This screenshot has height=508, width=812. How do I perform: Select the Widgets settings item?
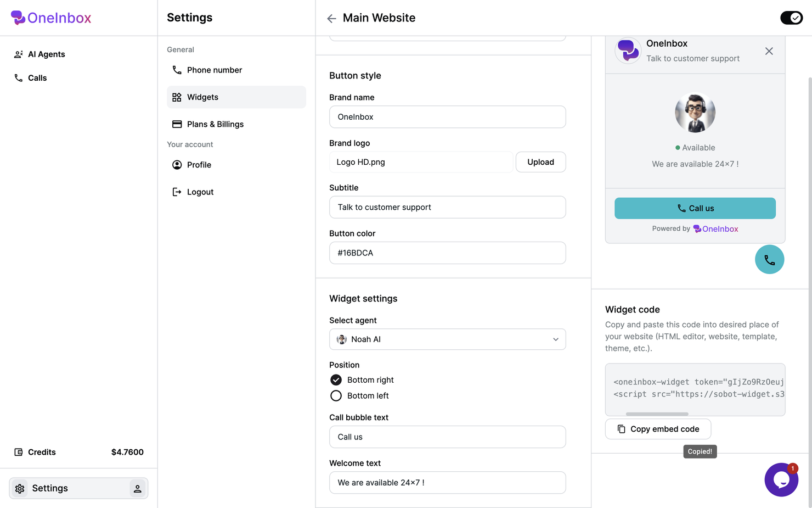pyautogui.click(x=236, y=97)
